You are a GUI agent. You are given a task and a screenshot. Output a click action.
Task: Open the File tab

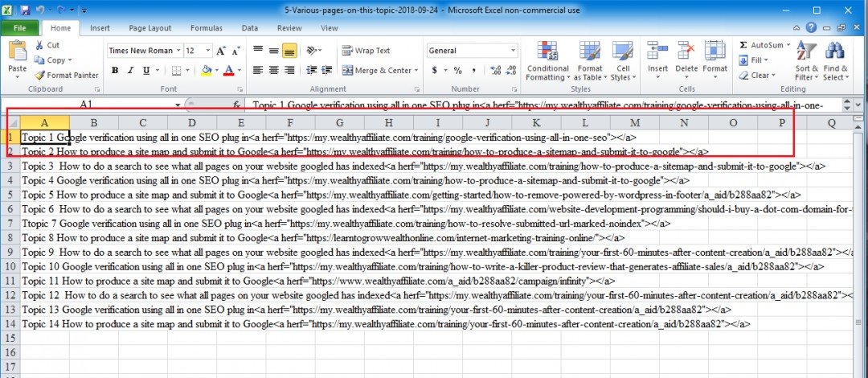click(x=19, y=27)
